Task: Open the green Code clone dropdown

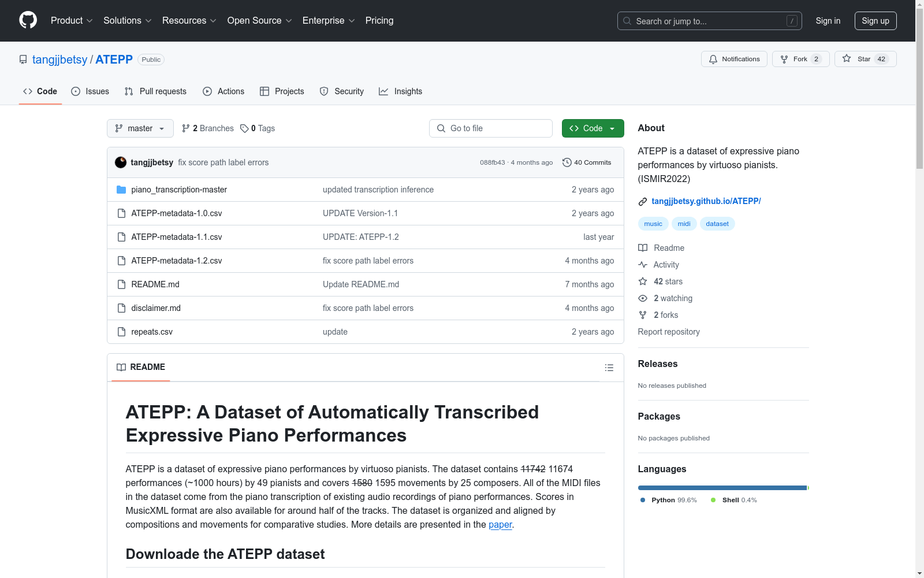Action: tap(593, 128)
